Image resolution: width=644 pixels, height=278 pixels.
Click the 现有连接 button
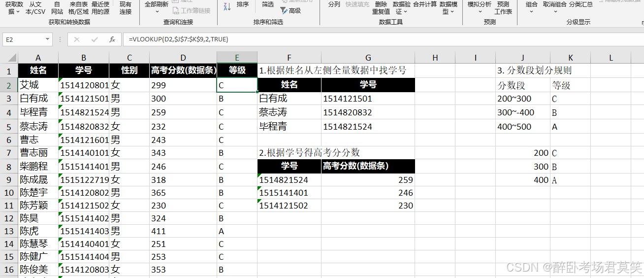[x=126, y=7]
